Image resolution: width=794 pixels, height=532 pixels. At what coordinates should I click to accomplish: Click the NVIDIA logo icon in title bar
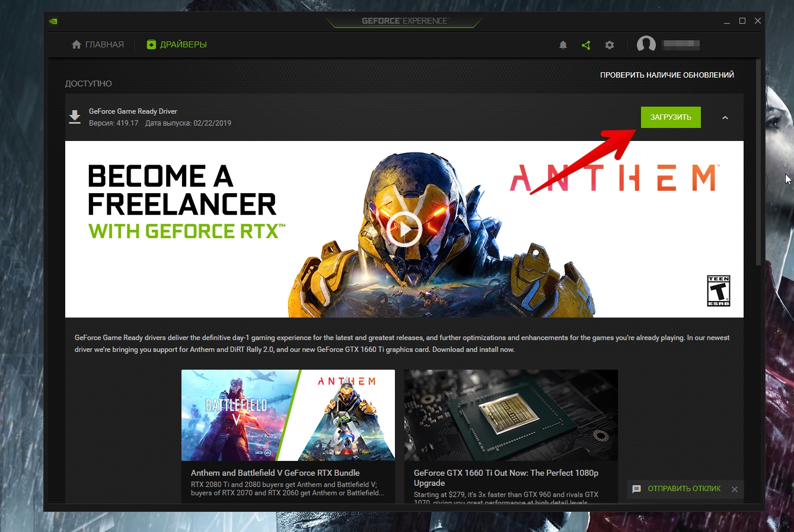(53, 21)
